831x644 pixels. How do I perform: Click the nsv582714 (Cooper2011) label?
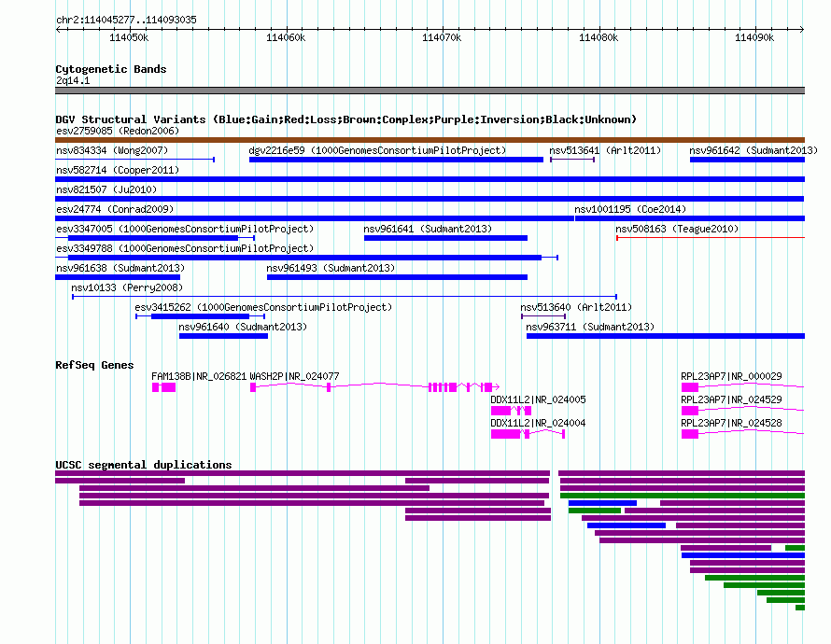118,170
